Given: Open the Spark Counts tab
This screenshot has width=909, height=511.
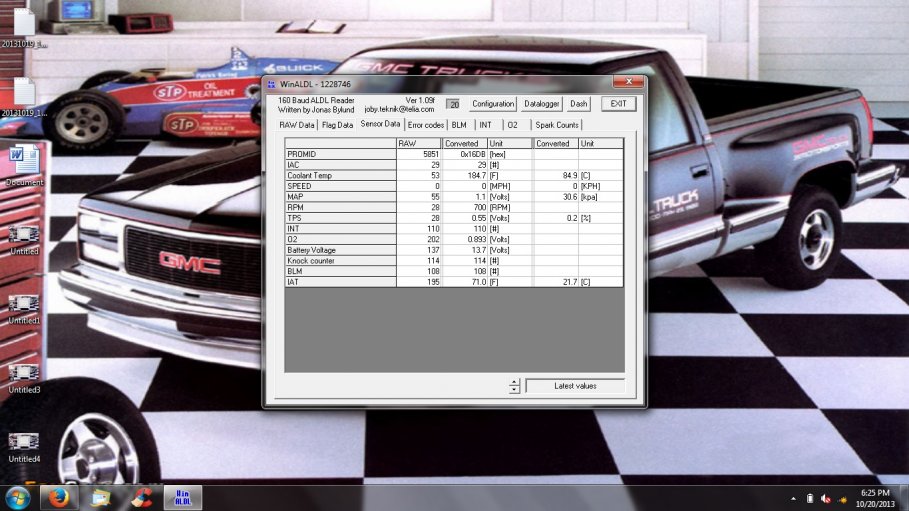Looking at the screenshot, I should point(557,125).
